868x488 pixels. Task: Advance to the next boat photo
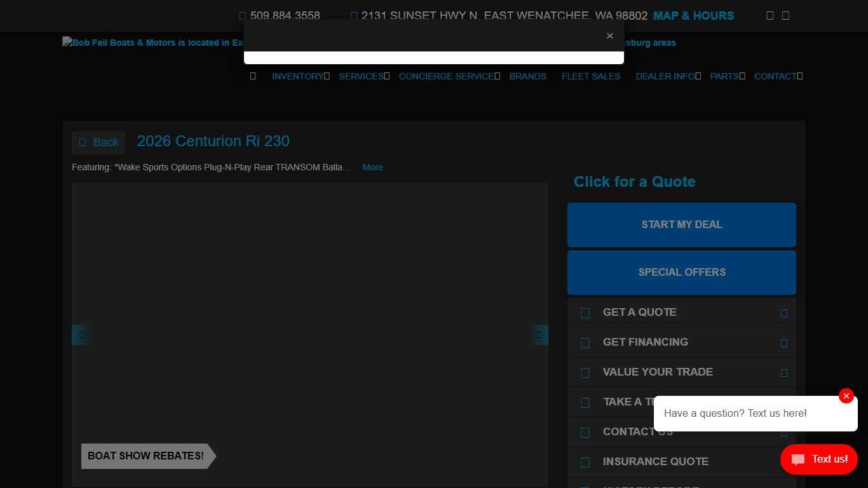click(539, 335)
